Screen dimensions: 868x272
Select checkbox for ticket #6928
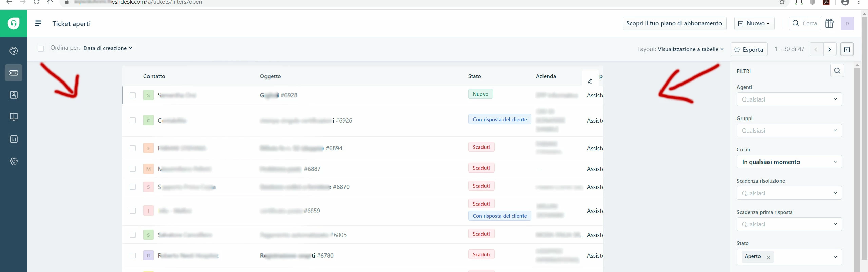(133, 95)
